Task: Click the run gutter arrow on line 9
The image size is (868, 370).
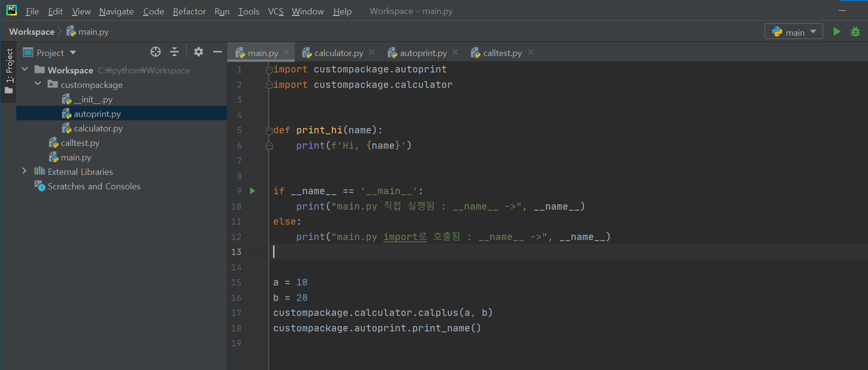Action: click(252, 191)
